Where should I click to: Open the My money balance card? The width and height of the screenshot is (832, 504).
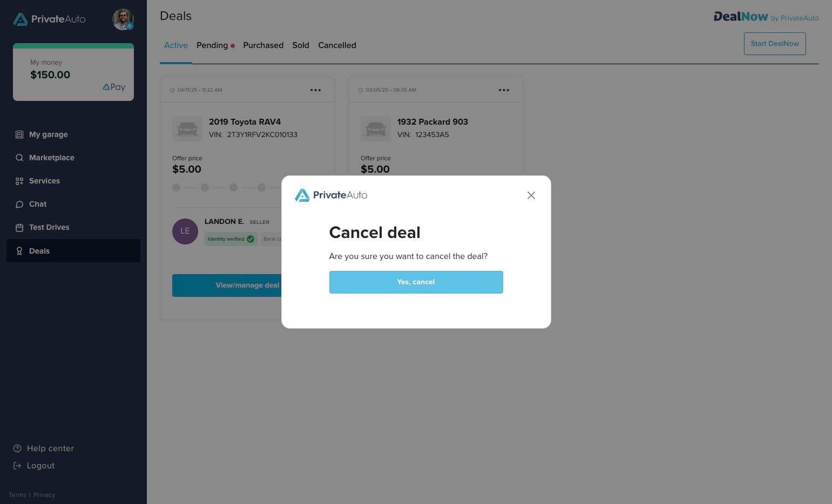(73, 72)
